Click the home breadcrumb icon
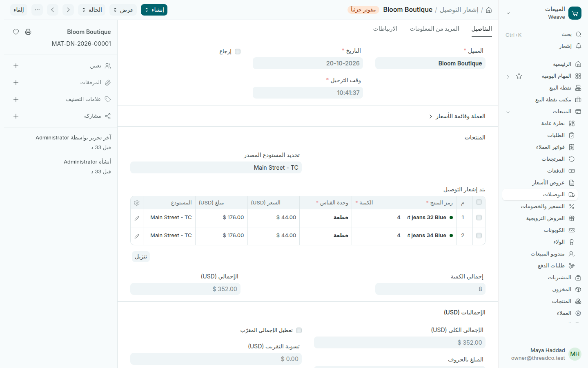This screenshot has width=588, height=368. pyautogui.click(x=489, y=10)
